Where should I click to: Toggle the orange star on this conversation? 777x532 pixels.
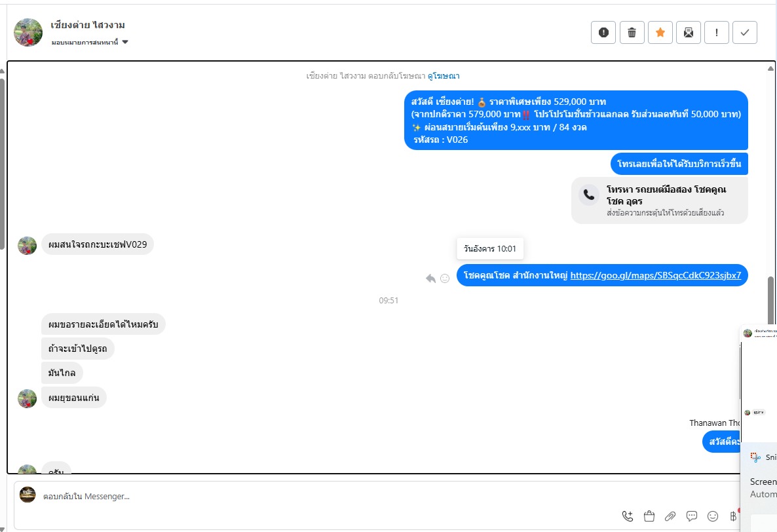pos(660,33)
